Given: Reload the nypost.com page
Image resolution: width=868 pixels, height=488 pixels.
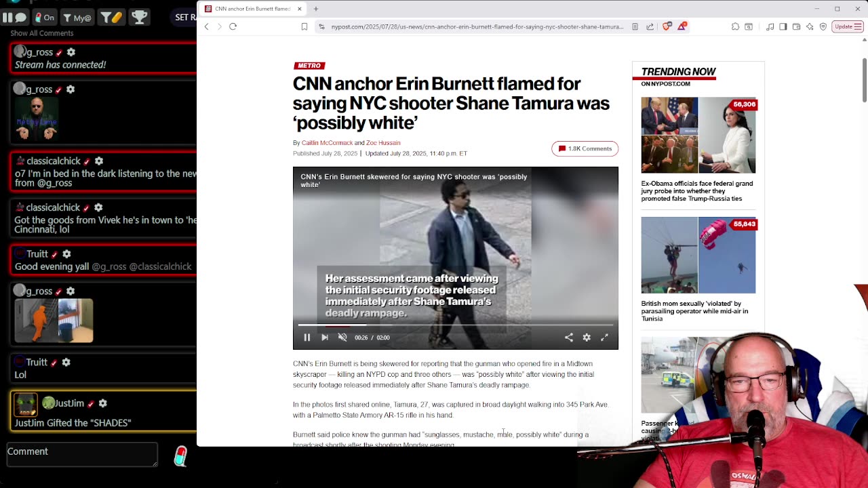Looking at the screenshot, I should (x=233, y=26).
